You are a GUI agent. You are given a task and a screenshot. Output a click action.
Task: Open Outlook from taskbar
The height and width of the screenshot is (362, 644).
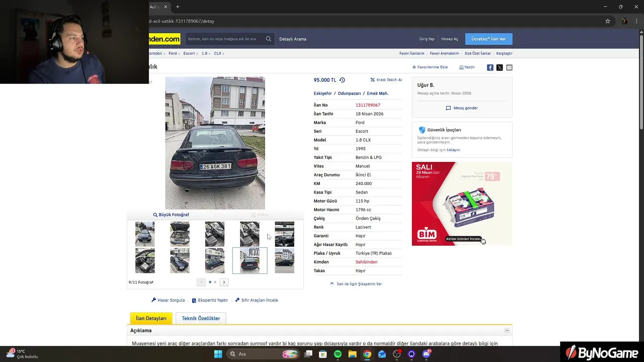tap(382, 354)
